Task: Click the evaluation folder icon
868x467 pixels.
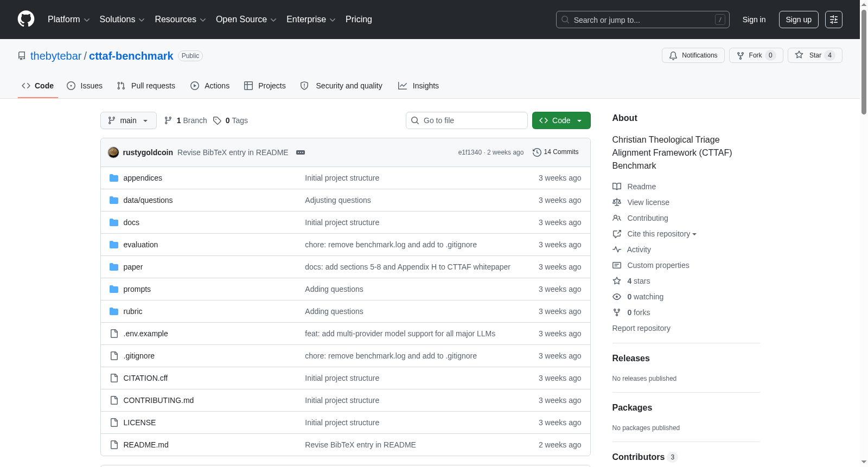Action: [114, 245]
